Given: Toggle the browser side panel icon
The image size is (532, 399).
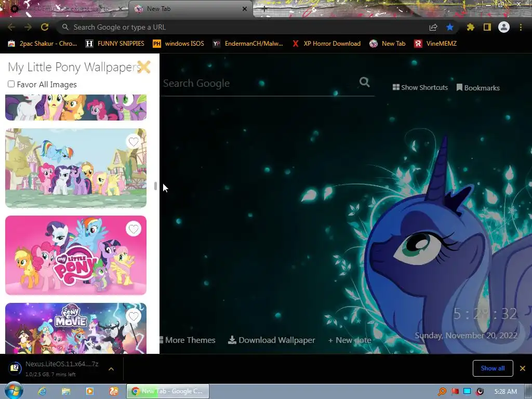Looking at the screenshot, I should point(487,27).
